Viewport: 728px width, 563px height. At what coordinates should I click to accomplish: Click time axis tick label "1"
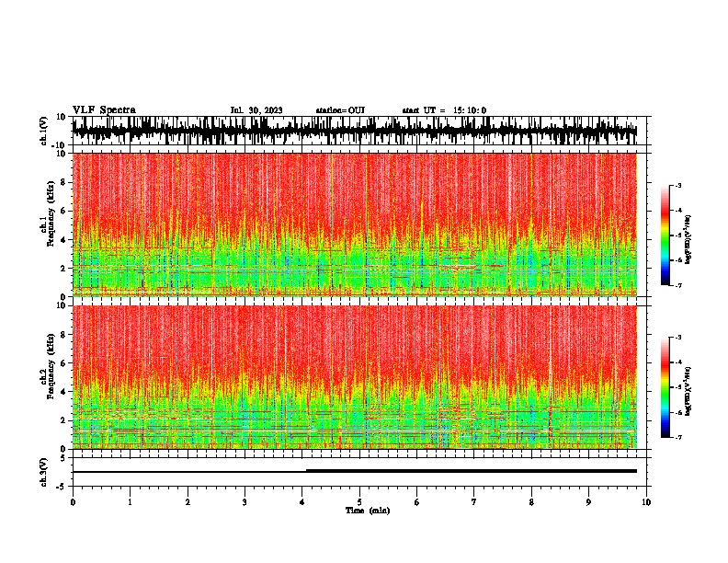130,502
